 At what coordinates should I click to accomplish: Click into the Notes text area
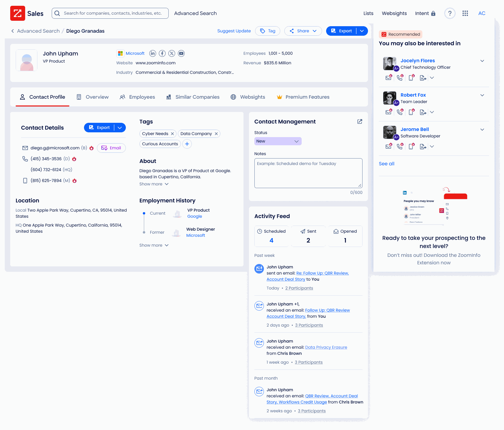[x=308, y=173]
